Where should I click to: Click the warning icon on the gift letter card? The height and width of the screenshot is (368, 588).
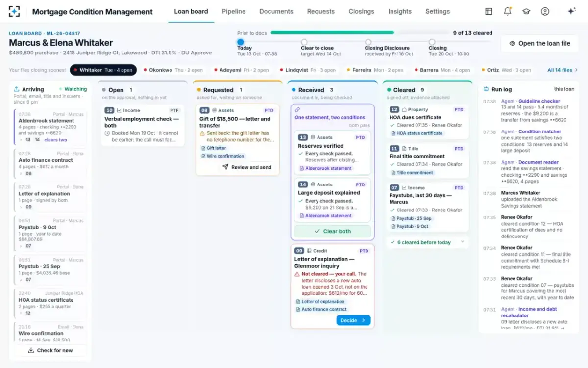point(202,133)
